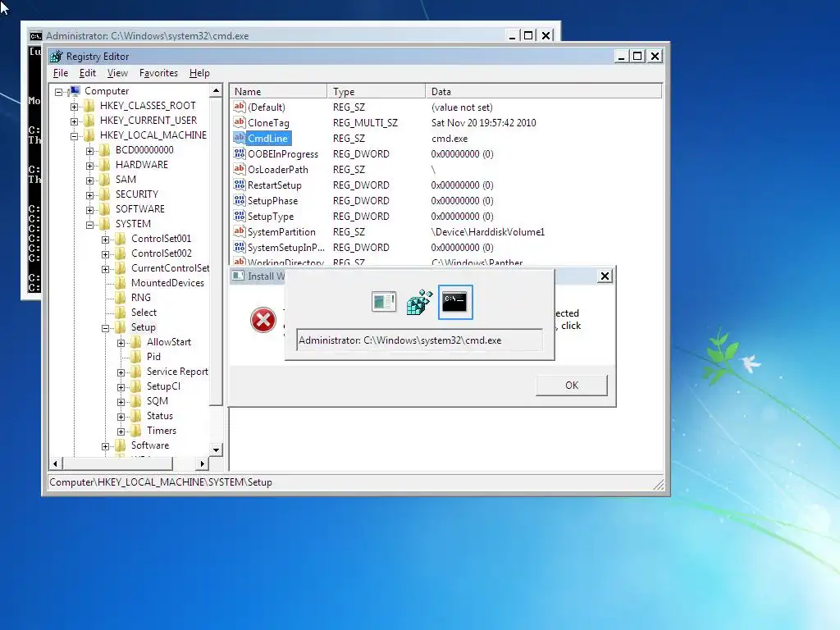Pick cmd.exe icon in task switcher
The image size is (840, 630).
coord(454,302)
